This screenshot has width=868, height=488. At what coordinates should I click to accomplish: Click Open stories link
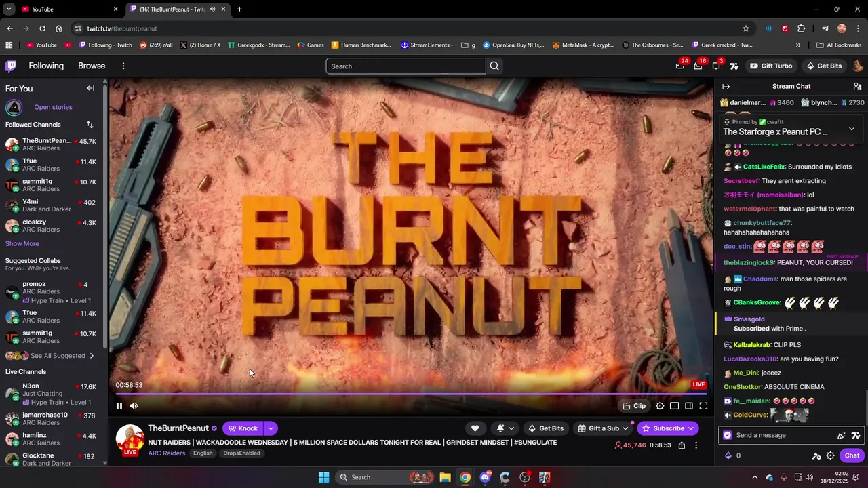pos(53,107)
